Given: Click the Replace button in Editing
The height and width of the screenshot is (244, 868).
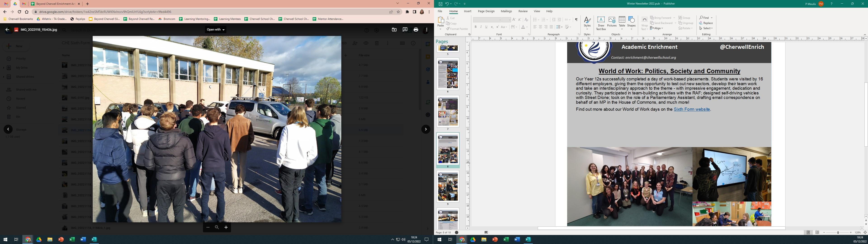Looking at the screenshot, I should pos(706,23).
